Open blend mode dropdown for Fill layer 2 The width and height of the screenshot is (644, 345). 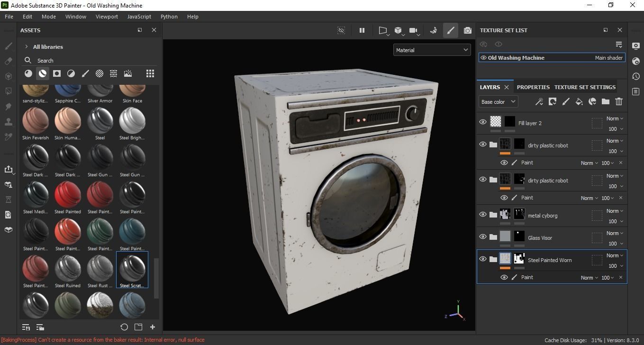point(615,118)
